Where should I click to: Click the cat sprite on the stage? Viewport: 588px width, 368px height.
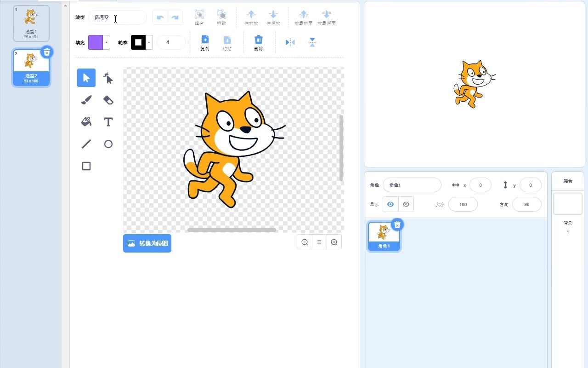click(474, 84)
